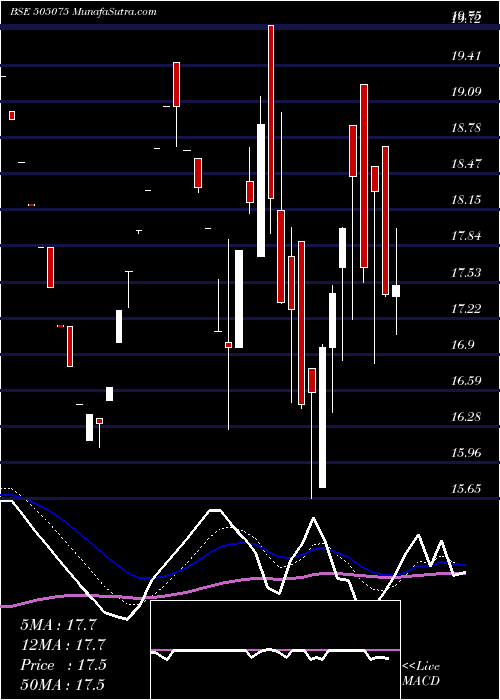
Task: Click the 16.9 price axis label
Action: pos(463,345)
